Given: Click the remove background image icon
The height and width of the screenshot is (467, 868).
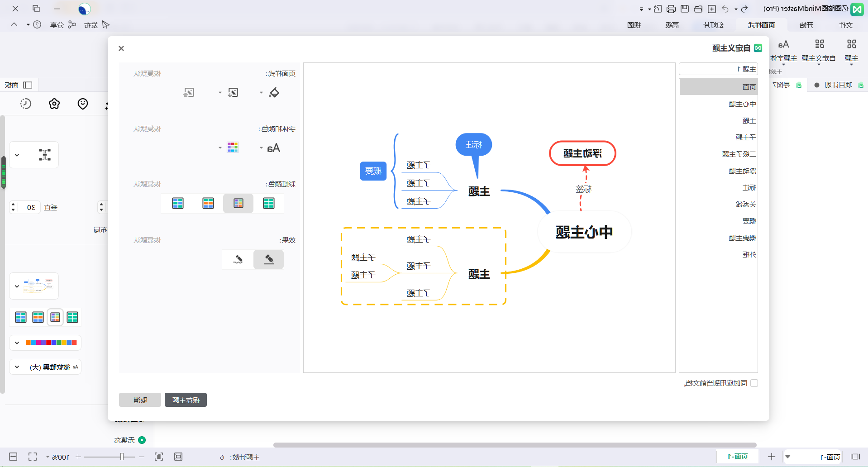Looking at the screenshot, I should tap(189, 93).
